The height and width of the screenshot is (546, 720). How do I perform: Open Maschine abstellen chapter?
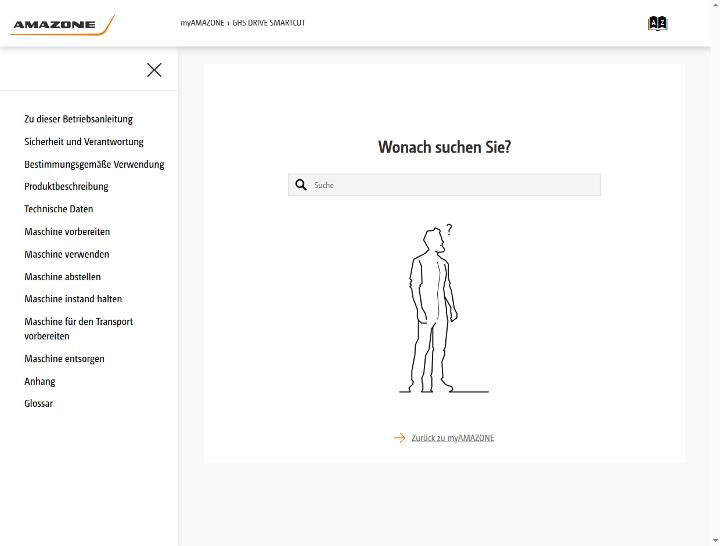click(x=62, y=276)
